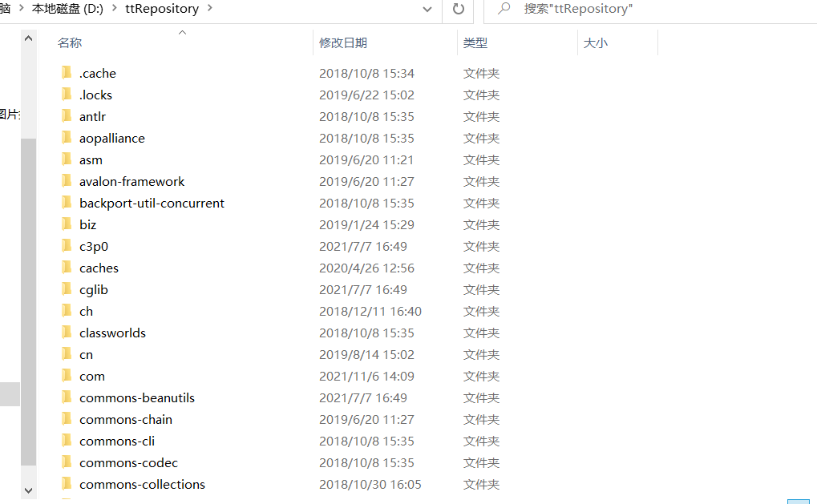Expand the chevron after 本地磁盘 (D:)
This screenshot has height=504, width=817.
(114, 8)
